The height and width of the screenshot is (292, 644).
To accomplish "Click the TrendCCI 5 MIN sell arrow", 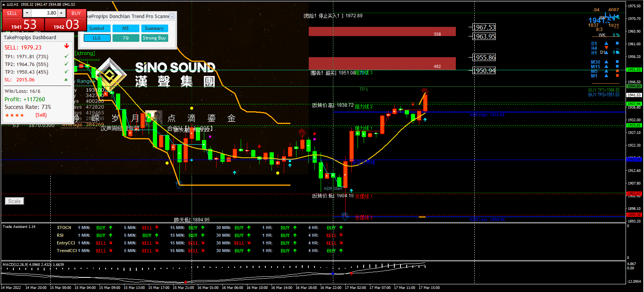I will point(157,251).
